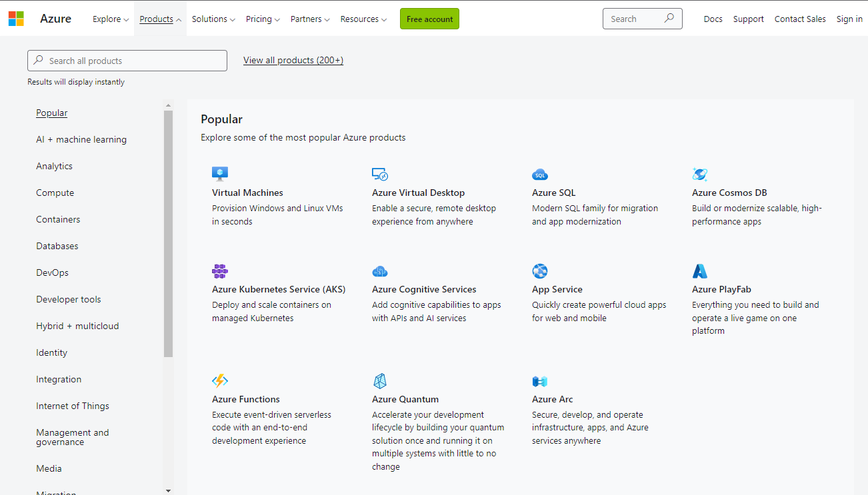Click the Azure Quantum icon
This screenshot has height=495, width=868.
380,381
